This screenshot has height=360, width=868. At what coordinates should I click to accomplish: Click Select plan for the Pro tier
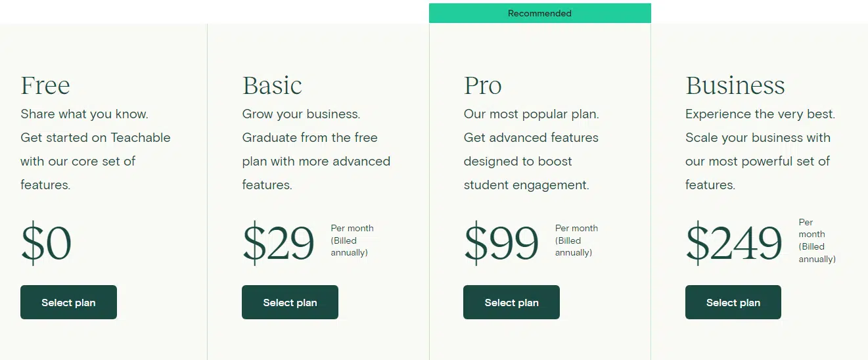coord(511,302)
